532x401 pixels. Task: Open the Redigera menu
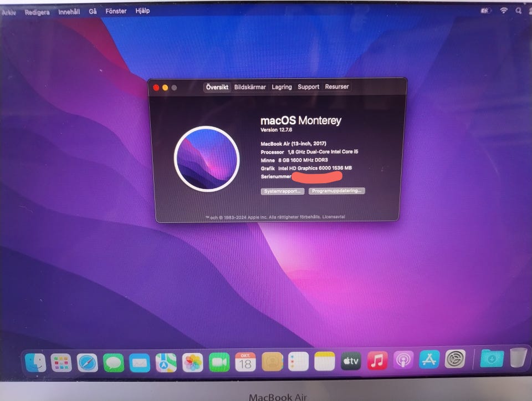37,13
